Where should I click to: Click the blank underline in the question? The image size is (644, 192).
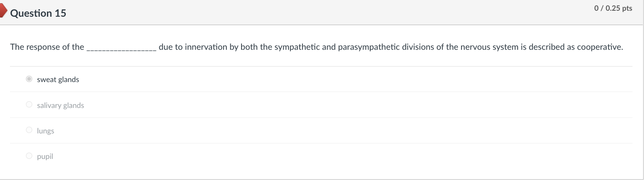[x=121, y=48]
